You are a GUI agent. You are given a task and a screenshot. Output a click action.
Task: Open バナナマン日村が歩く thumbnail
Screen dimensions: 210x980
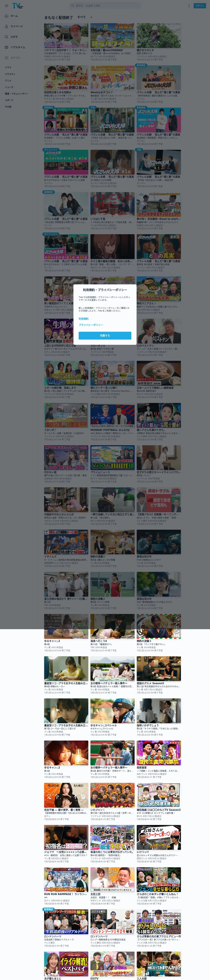click(66, 35)
